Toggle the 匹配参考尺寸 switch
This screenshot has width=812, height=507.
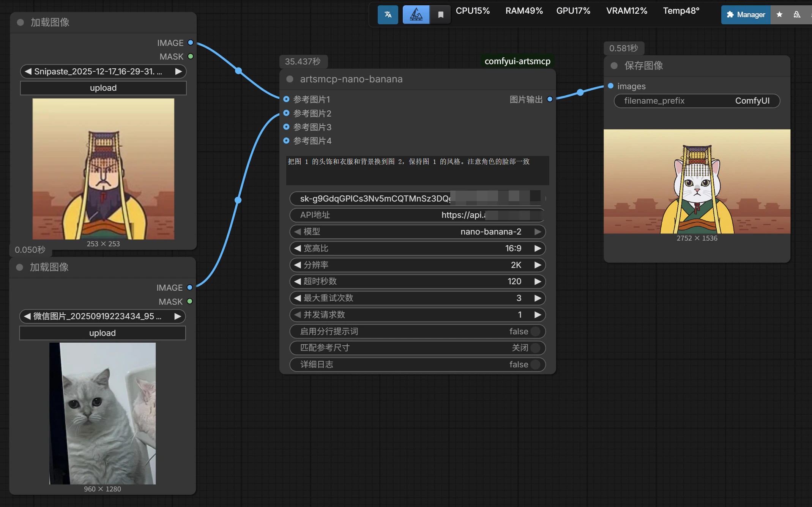click(x=535, y=348)
